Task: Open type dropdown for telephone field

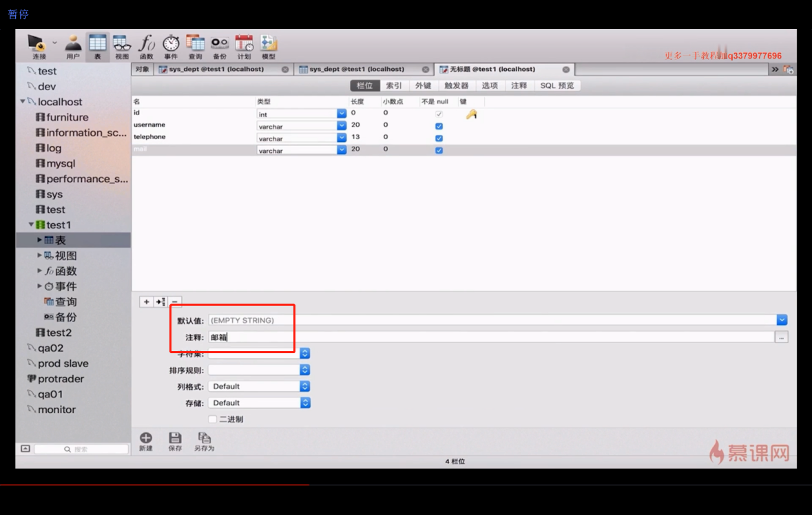Action: [342, 138]
